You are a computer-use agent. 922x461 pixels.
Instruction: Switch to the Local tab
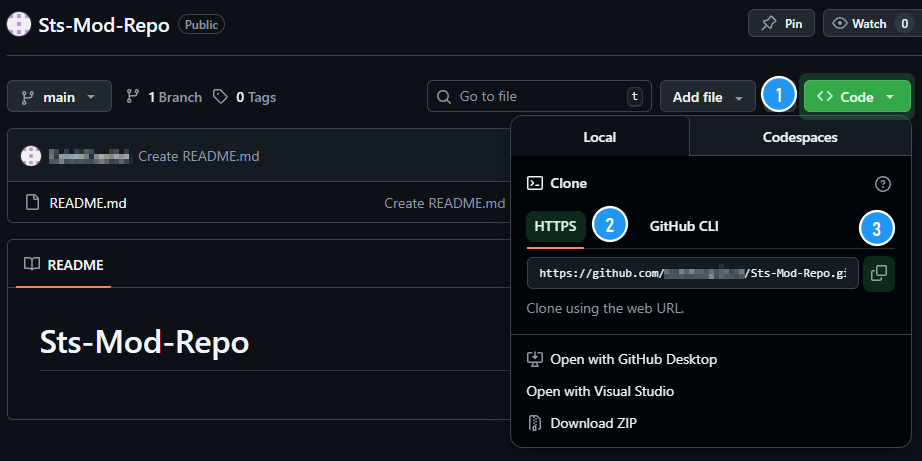(600, 137)
